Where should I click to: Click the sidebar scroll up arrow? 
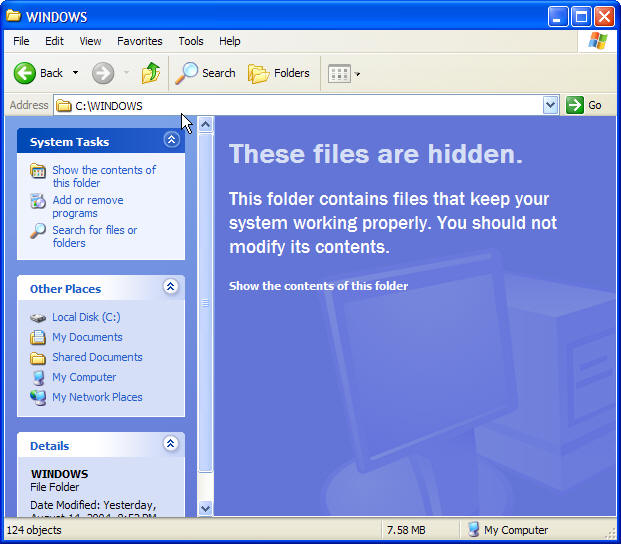point(205,124)
